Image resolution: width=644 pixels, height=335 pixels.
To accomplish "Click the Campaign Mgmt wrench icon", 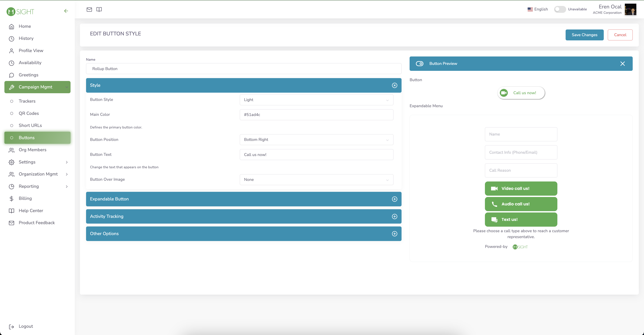I will tap(11, 87).
